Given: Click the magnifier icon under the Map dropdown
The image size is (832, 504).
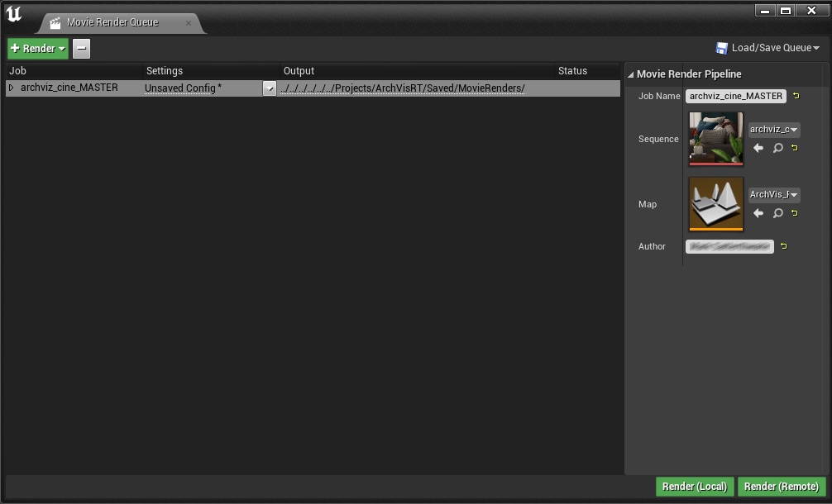Looking at the screenshot, I should [x=777, y=212].
